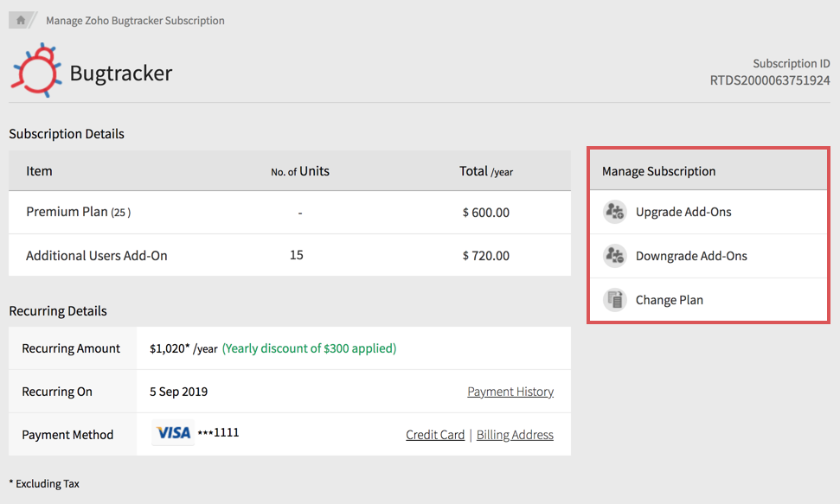
Task: Click the Payment Method label
Action: (67, 435)
